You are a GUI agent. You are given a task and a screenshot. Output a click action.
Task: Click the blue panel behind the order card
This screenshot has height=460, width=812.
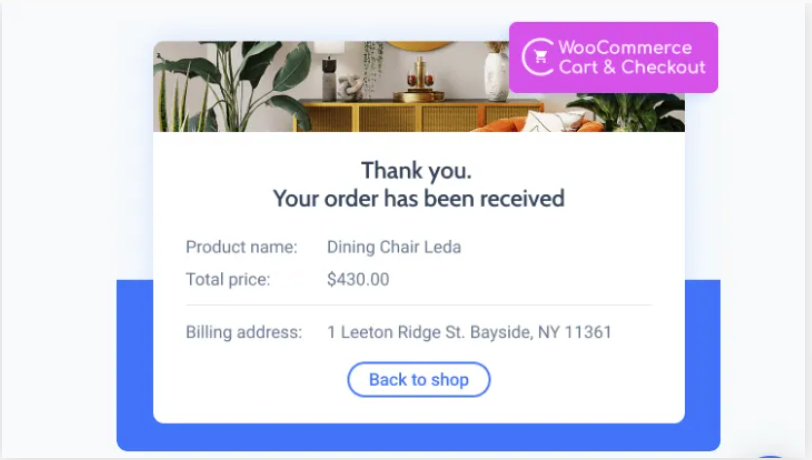(418, 437)
